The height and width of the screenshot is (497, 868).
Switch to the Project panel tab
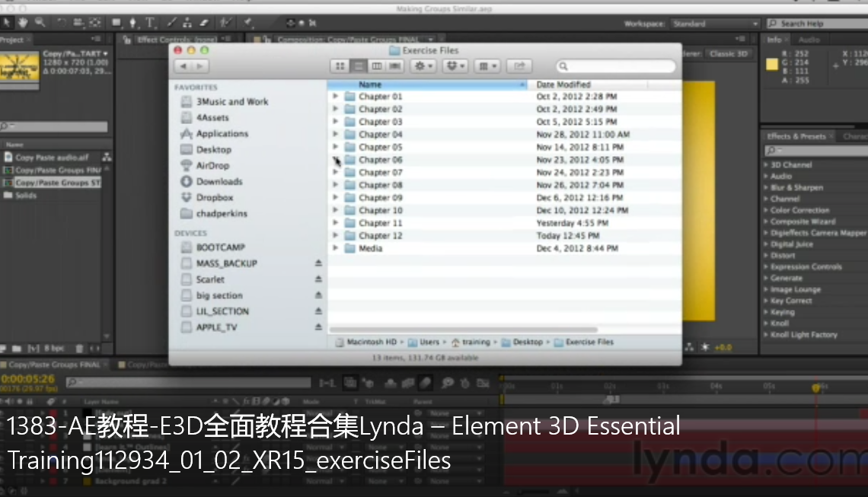12,40
